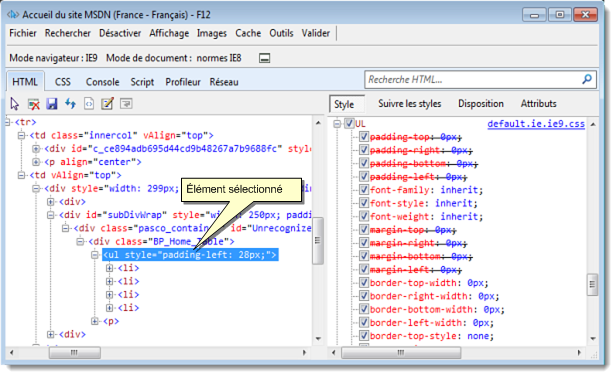The width and height of the screenshot is (616, 377).
Task: Collapse the div class="pasco_contain" node
Action: click(66, 228)
